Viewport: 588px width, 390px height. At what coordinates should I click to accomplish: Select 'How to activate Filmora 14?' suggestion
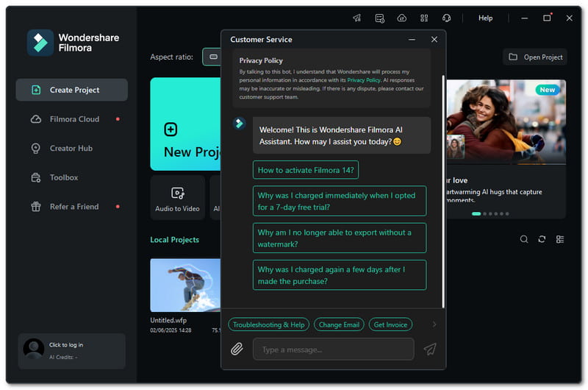(x=306, y=170)
